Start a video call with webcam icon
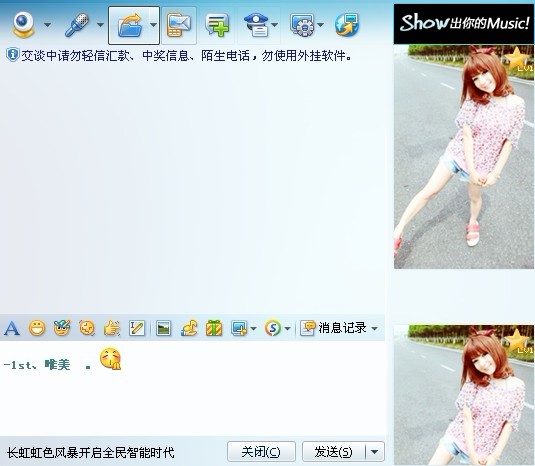Image resolution: width=535 pixels, height=466 pixels. (24, 25)
